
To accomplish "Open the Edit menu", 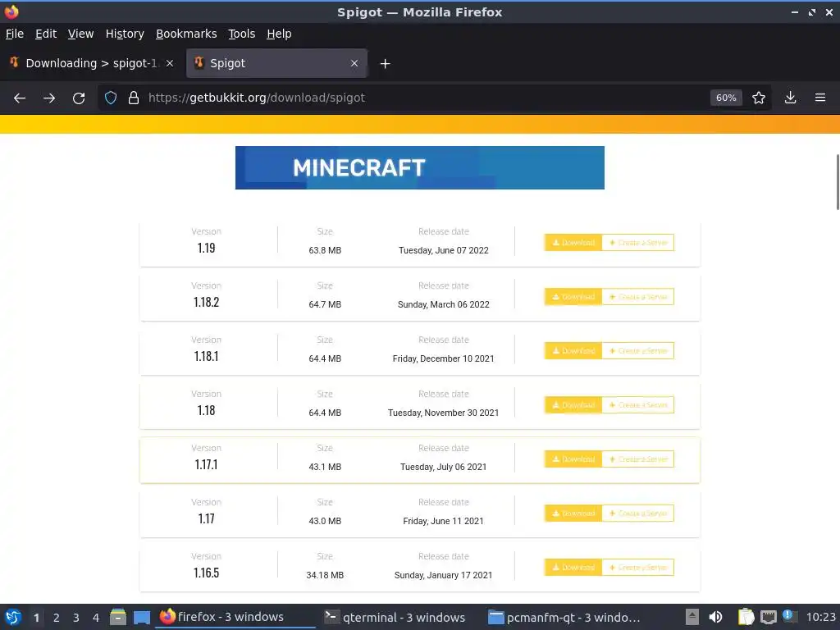I will (46, 34).
